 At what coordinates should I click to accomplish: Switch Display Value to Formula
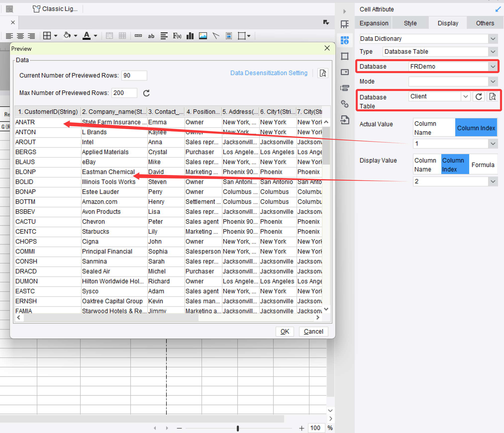pos(483,164)
